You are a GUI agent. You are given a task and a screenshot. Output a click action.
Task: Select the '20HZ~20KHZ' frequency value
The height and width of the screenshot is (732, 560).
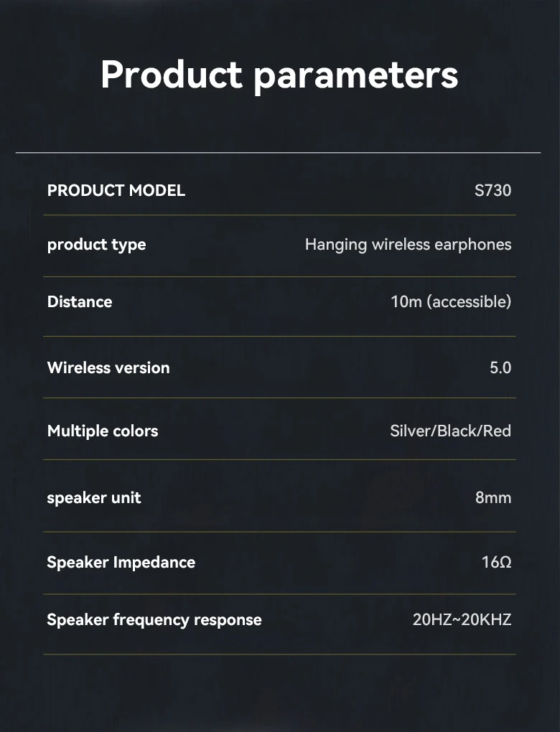pos(462,620)
